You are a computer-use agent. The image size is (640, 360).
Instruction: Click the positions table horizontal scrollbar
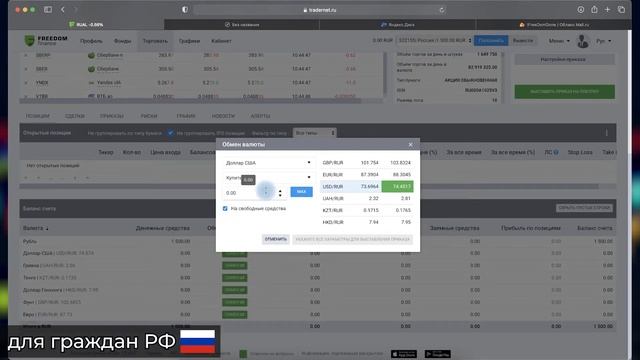pyautogui.click(x=309, y=186)
